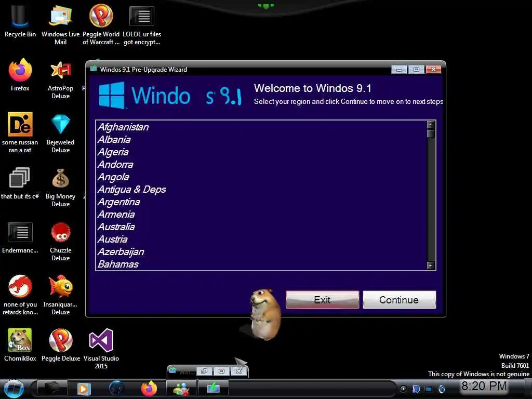Open Peggle Deluxe desktop icon
This screenshot has height=399, width=532.
click(60, 345)
